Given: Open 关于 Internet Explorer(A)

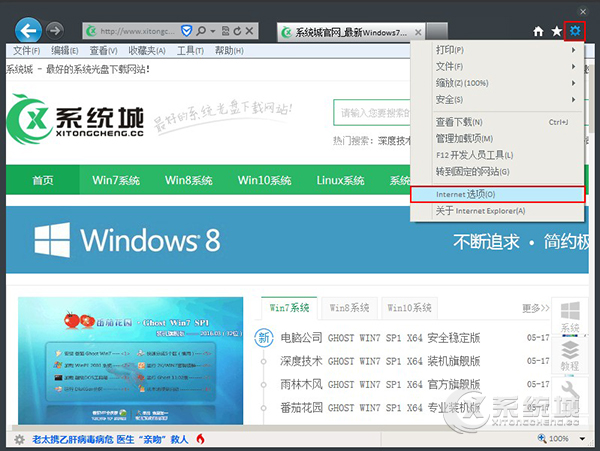Looking at the screenshot, I should tap(497, 211).
